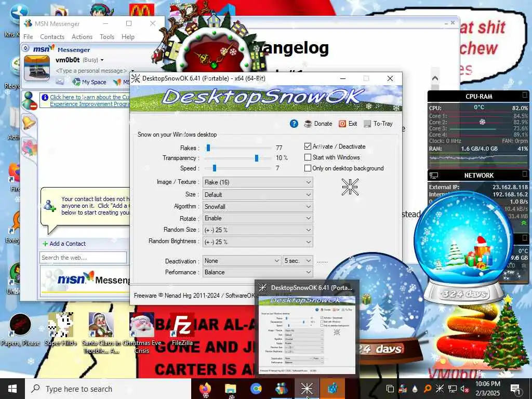Enable Only on desktop background checkbox

[308, 168]
